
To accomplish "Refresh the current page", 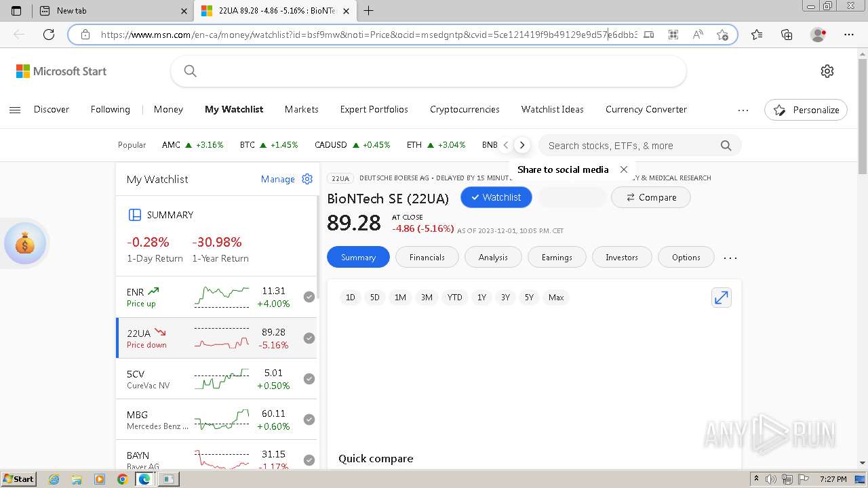I will point(49,35).
